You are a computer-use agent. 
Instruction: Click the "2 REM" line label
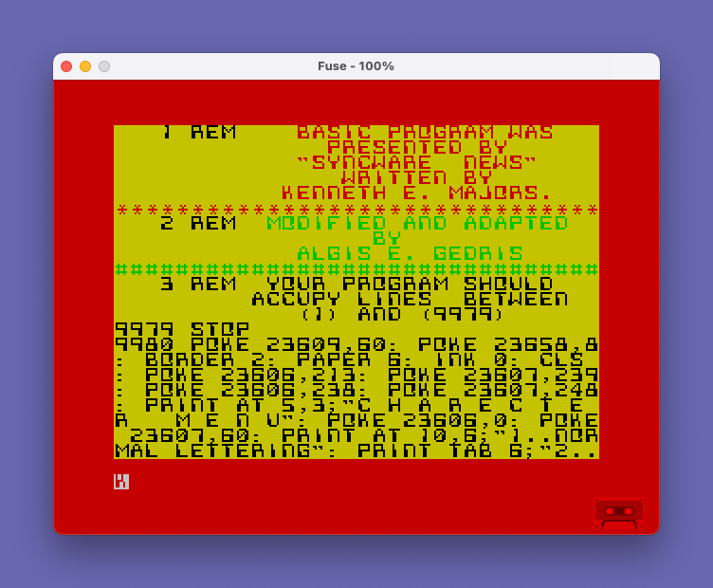click(198, 223)
